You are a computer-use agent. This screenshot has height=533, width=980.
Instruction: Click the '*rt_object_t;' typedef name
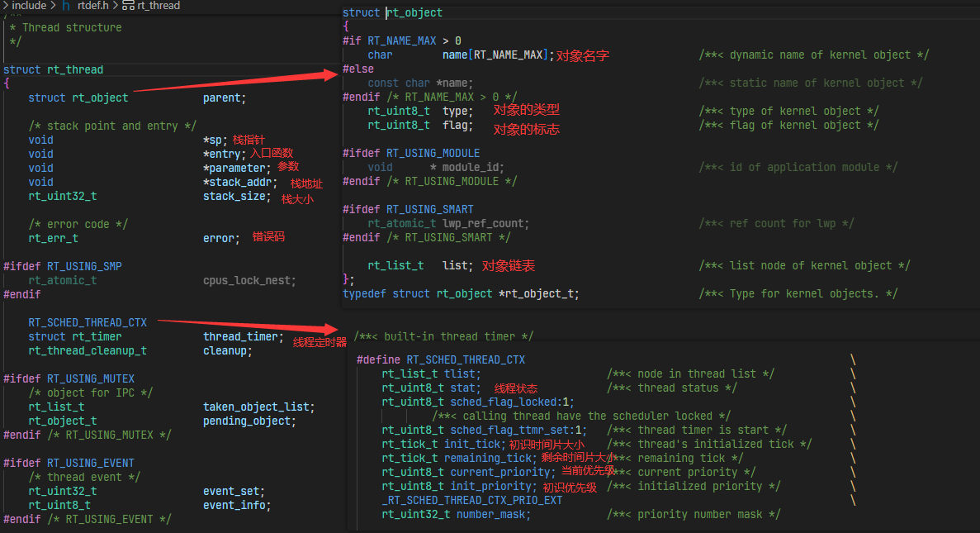539,293
